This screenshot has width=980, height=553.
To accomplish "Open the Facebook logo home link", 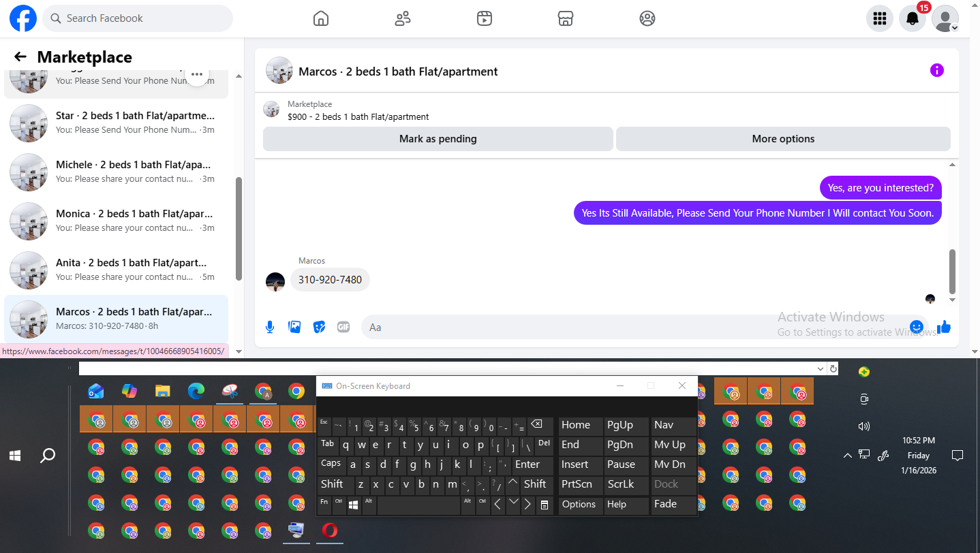I will (x=22, y=18).
